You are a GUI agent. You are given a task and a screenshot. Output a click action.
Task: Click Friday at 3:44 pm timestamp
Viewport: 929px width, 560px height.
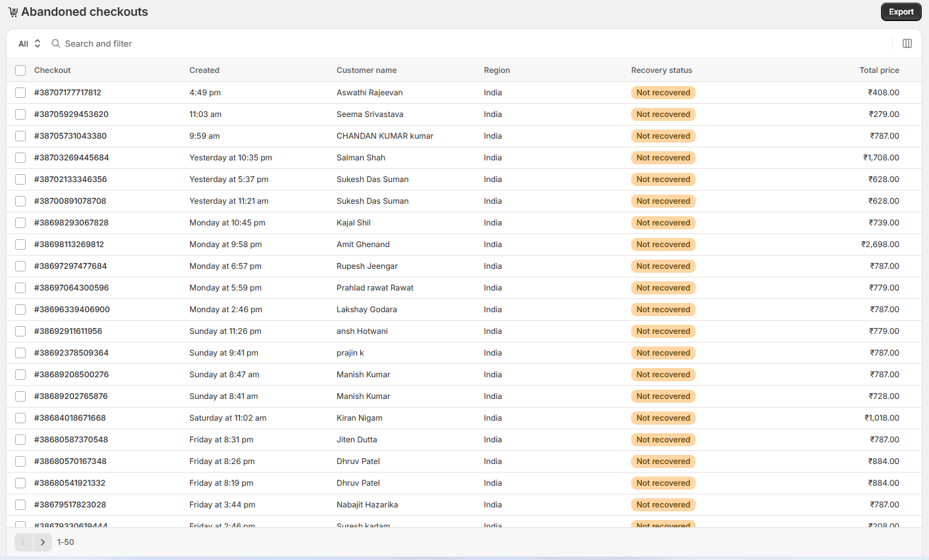[x=222, y=505]
